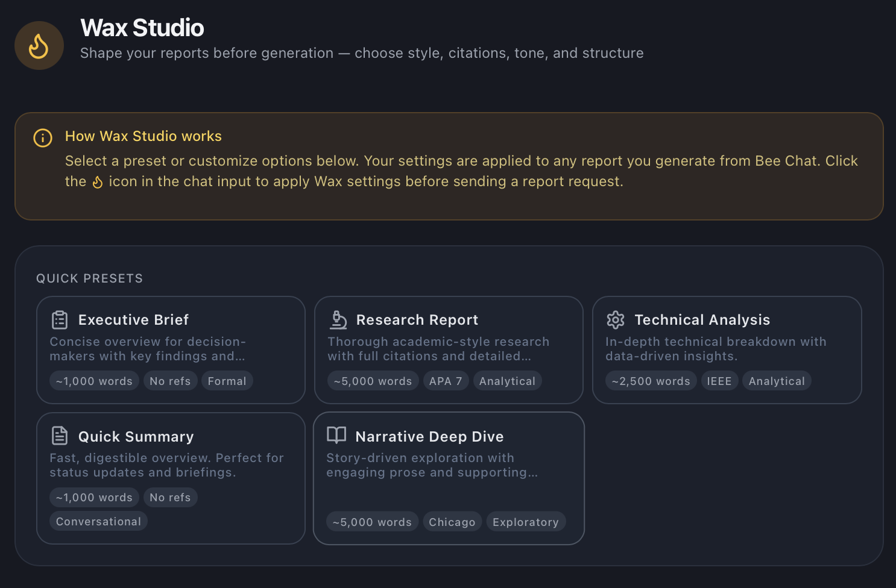Click the Wax Studio flame logo
Screen dimensions: 896x588
pos(39,45)
